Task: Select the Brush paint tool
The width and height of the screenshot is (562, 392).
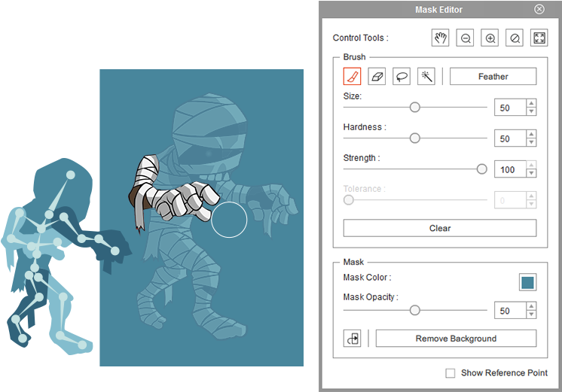Action: click(352, 77)
